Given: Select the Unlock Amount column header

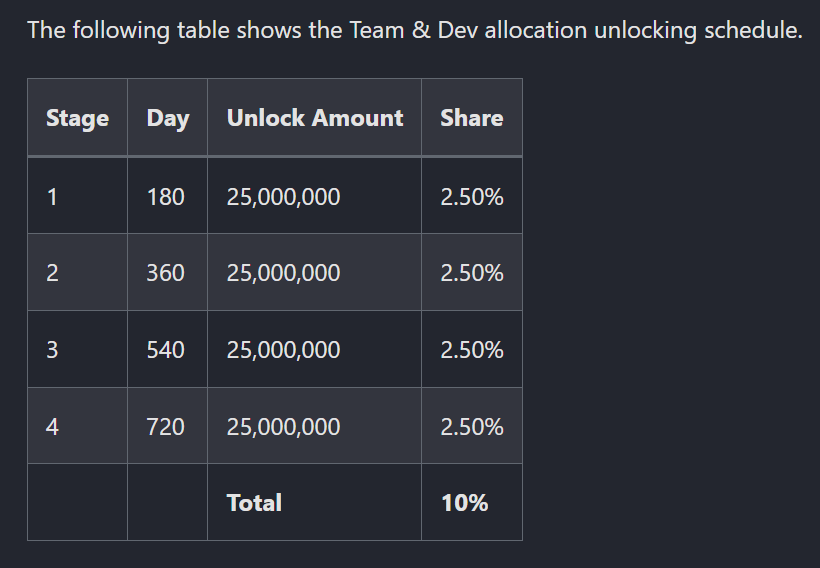Looking at the screenshot, I should 314,118.
